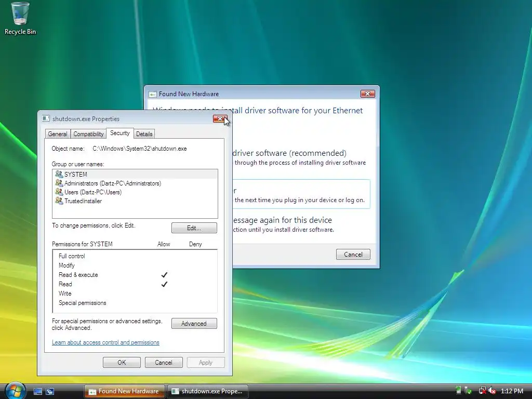Switch to the Details tab
532x399 pixels.
(144, 134)
